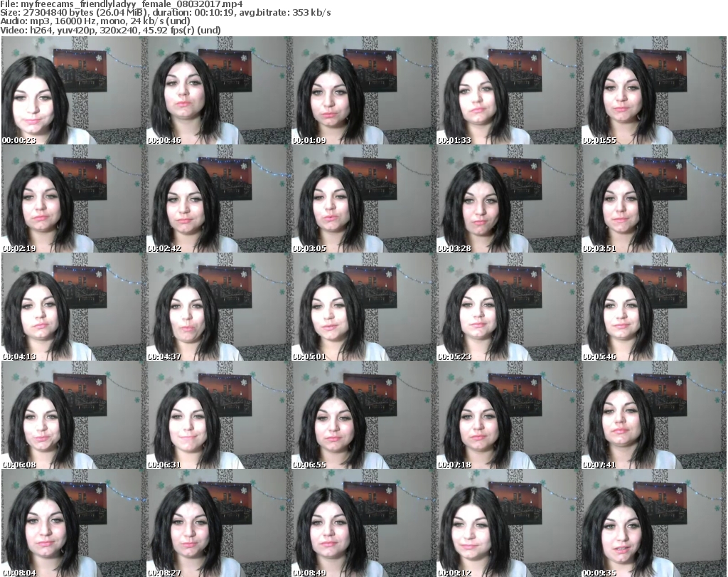The width and height of the screenshot is (728, 577).
Task: Click the 'Video: h264, yuv420p' info line
Action: click(x=110, y=30)
